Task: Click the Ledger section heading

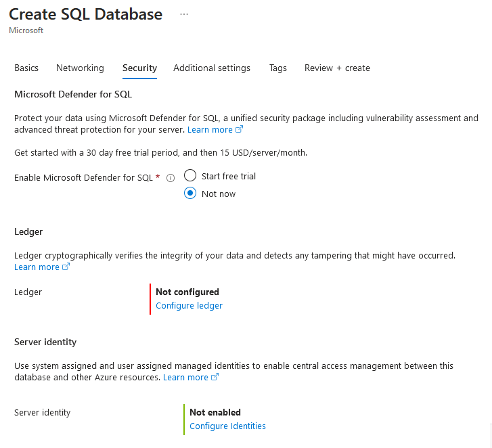Action: tap(28, 232)
